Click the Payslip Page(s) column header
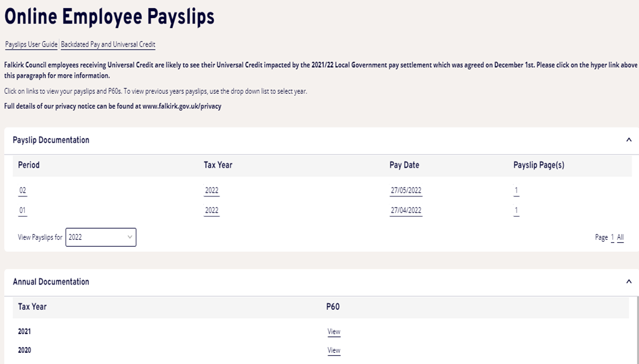Image resolution: width=639 pixels, height=364 pixels. pos(538,165)
